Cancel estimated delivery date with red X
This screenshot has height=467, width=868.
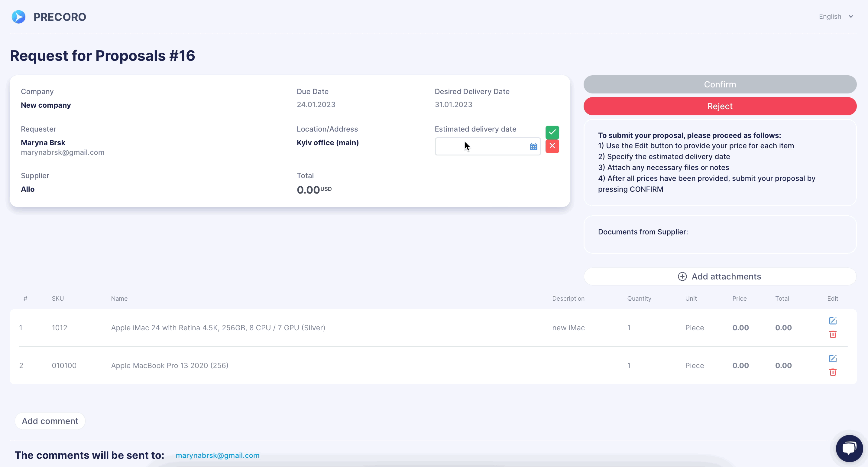[552, 146]
